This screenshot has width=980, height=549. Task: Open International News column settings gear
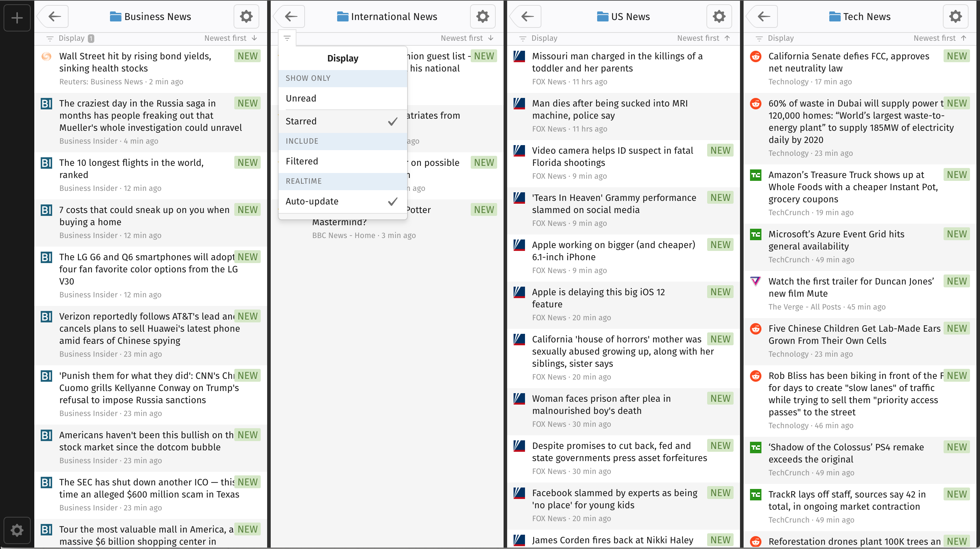pos(482,16)
